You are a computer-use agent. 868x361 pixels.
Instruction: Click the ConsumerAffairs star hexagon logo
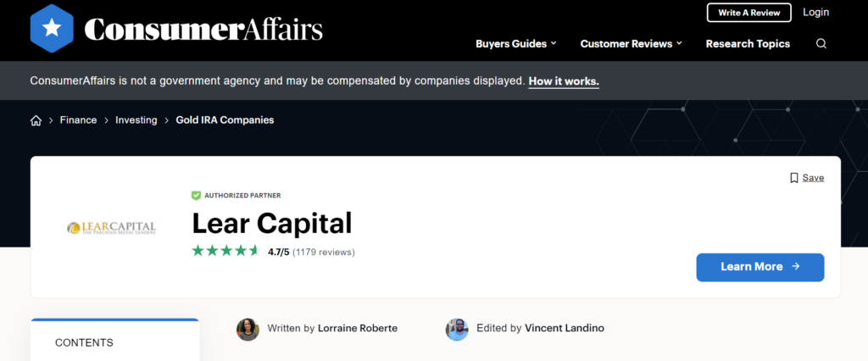[x=52, y=30]
